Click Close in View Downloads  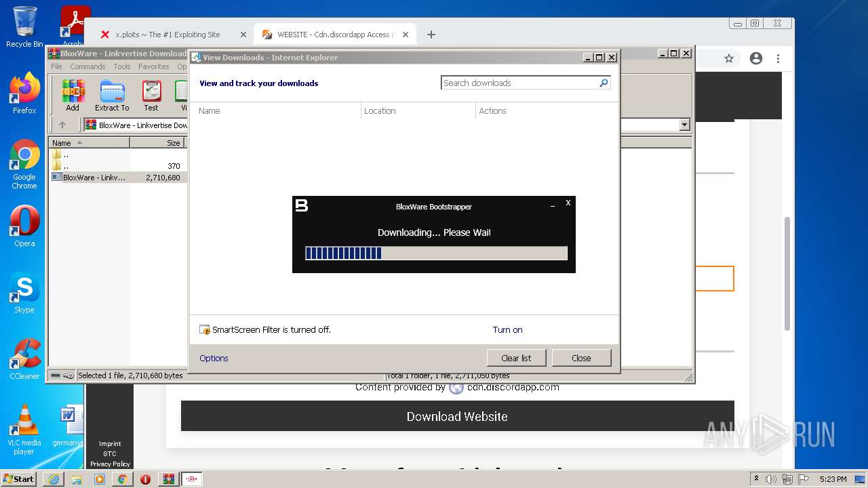click(581, 358)
